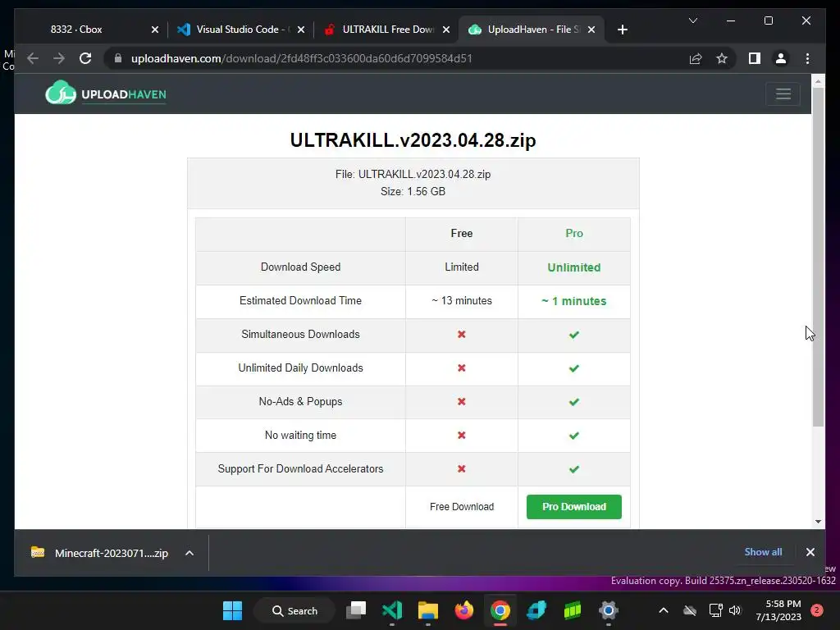Open File Explorer from the taskbar
The height and width of the screenshot is (630, 840).
[x=427, y=610]
